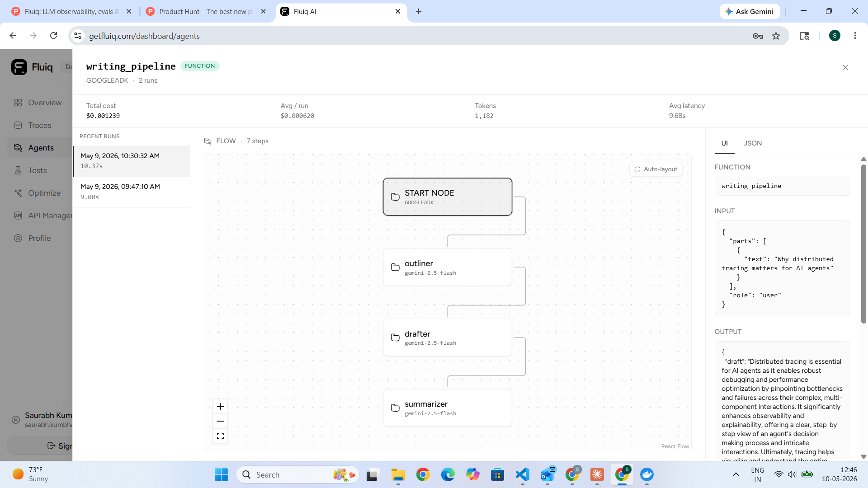Viewport: 868px width, 488px height.
Task: Select the 10:30:32 AM recent run
Action: pos(132,161)
